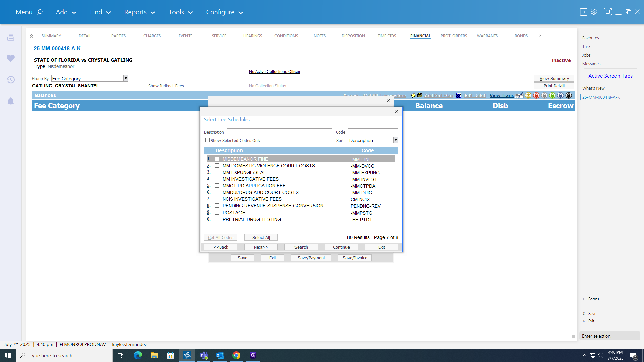Switch to the CHARGES tab
Viewport: 644px width, 362px height.
pyautogui.click(x=152, y=36)
